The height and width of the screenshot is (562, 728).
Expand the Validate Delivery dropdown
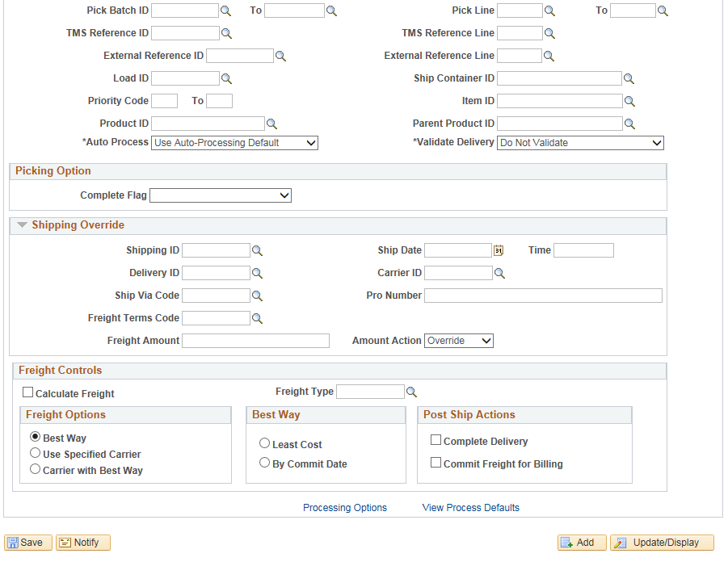[580, 143]
